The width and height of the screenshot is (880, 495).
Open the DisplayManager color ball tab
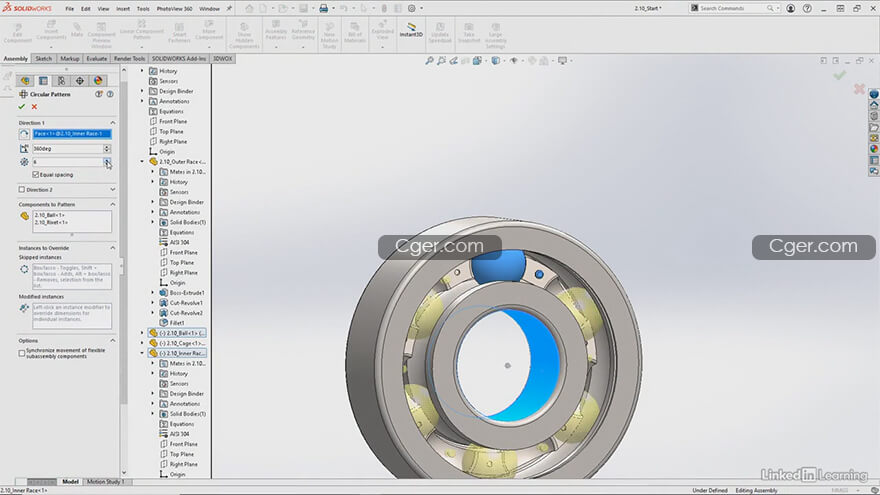click(x=98, y=81)
